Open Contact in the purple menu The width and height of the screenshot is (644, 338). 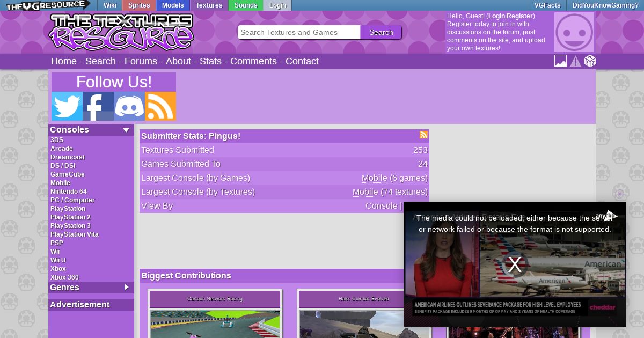[302, 61]
